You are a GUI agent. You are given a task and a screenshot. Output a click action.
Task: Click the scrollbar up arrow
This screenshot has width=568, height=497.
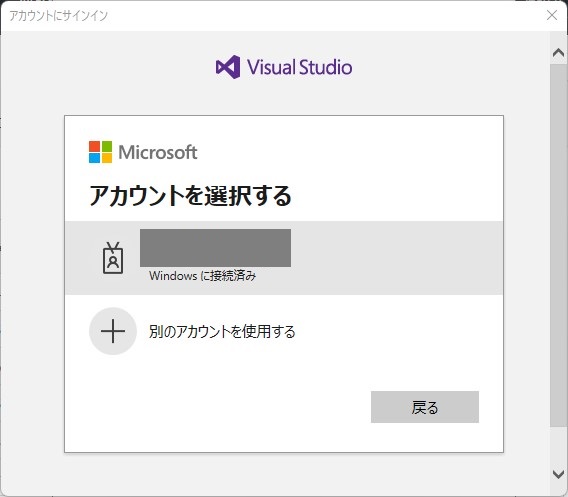[558, 53]
